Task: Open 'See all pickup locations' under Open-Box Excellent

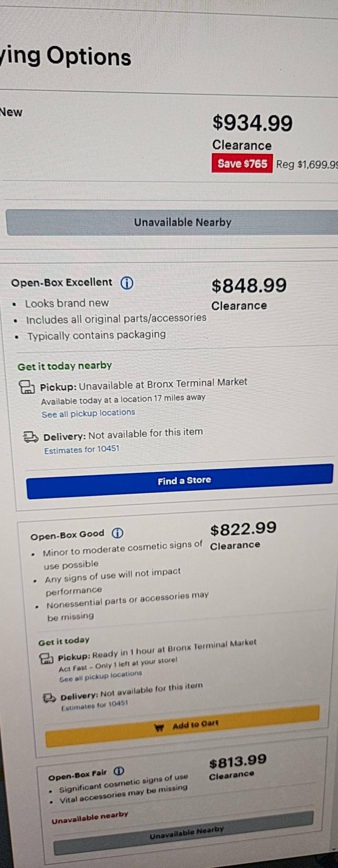Action: (88, 413)
